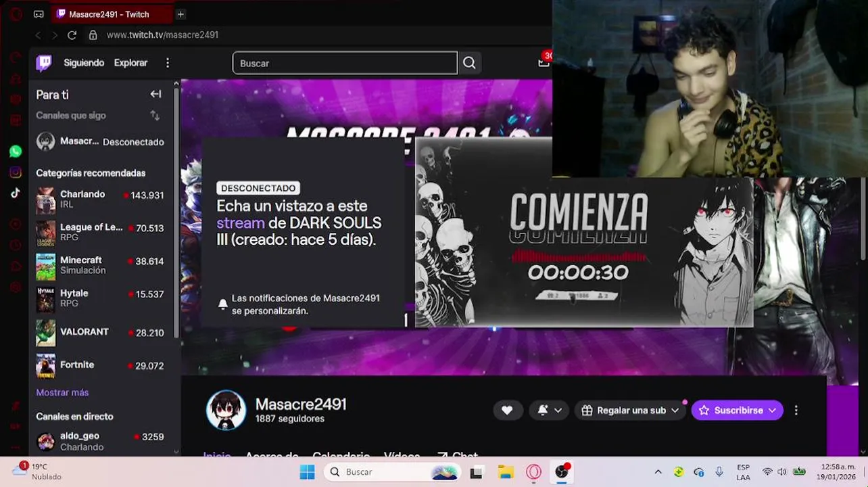Viewport: 868px width, 487px height.
Task: Open Windows Start menu
Action: [307, 472]
